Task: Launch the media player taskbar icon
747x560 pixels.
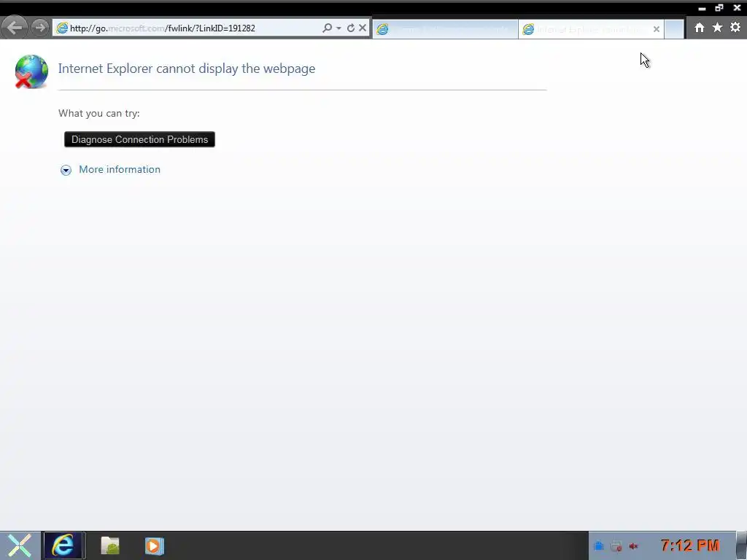Action: [x=155, y=545]
